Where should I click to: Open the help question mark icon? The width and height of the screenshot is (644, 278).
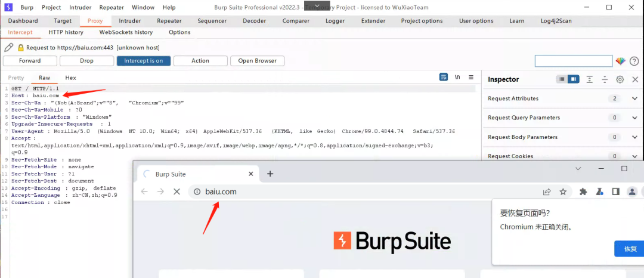[634, 61]
